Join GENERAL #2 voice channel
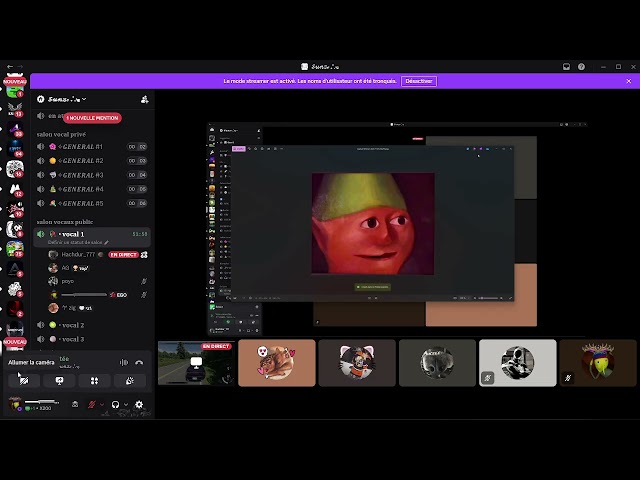Screen dimensions: 640x480 [x=92, y=161]
